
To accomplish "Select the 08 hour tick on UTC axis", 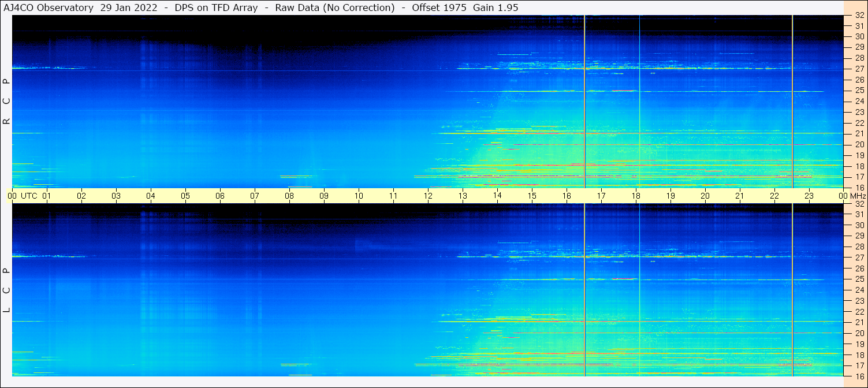I will pos(289,196).
